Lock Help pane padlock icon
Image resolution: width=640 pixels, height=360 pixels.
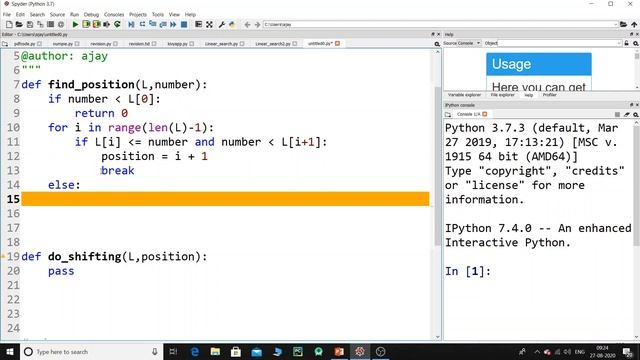pyautogui.click(x=627, y=43)
